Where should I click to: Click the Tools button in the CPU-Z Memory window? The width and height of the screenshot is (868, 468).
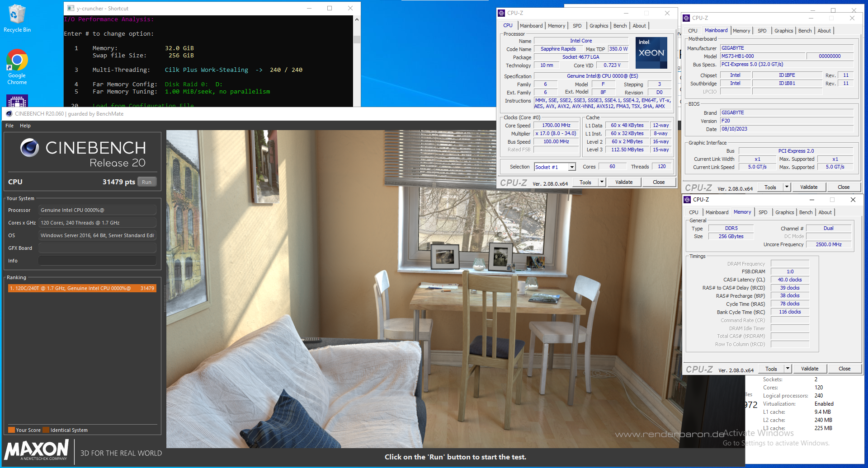[x=771, y=369]
